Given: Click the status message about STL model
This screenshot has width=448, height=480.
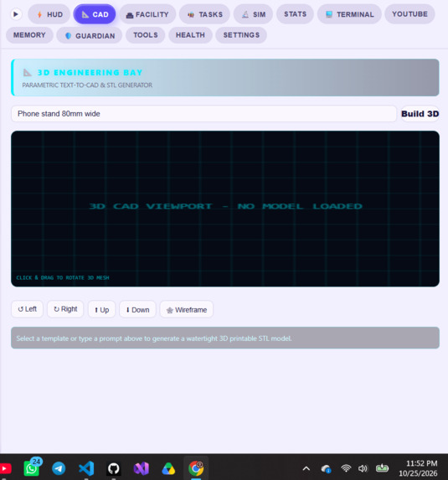Looking at the screenshot, I should (x=225, y=338).
